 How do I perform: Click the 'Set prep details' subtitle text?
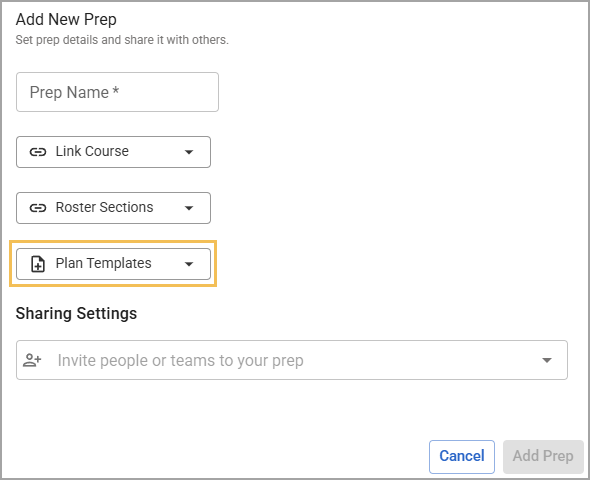tap(122, 39)
